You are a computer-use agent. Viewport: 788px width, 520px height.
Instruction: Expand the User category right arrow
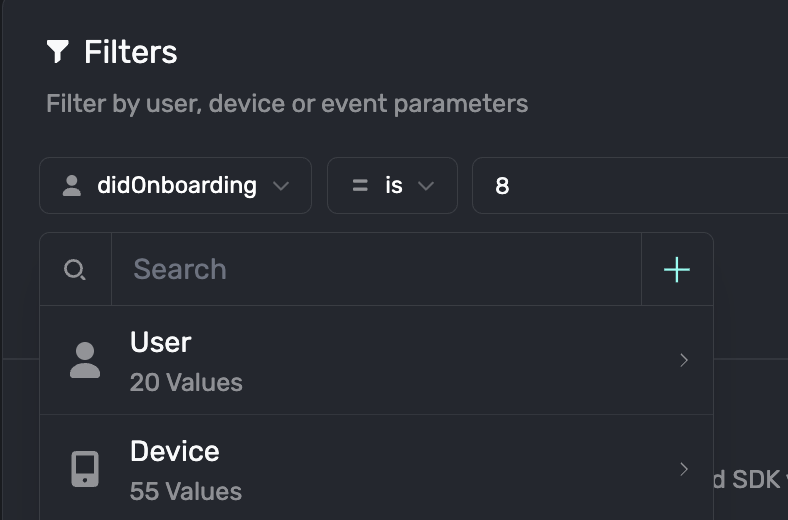(684, 360)
